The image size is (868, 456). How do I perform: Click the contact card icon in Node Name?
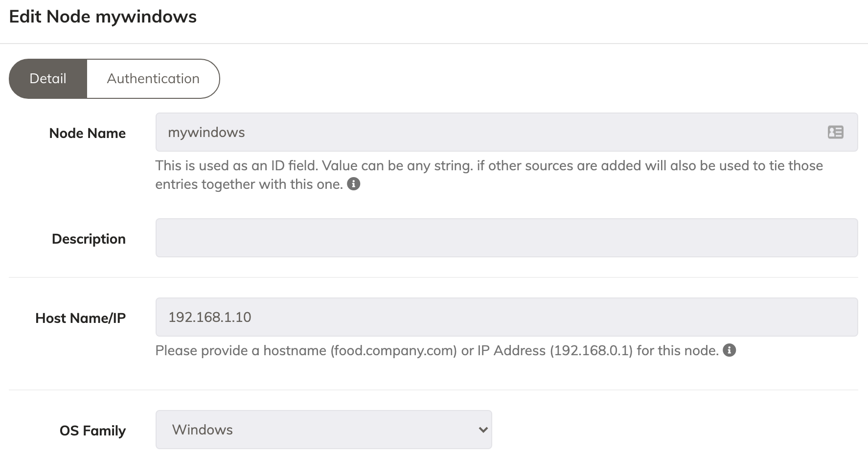pos(835,132)
